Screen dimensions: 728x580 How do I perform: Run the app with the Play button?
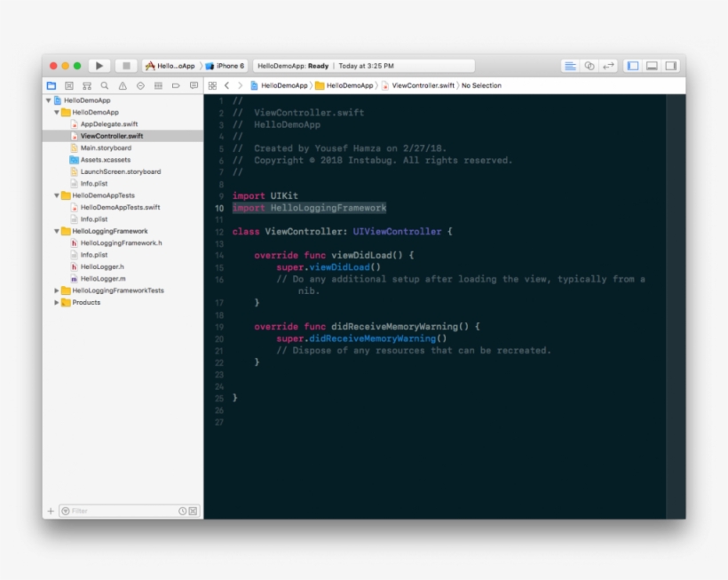pos(99,65)
